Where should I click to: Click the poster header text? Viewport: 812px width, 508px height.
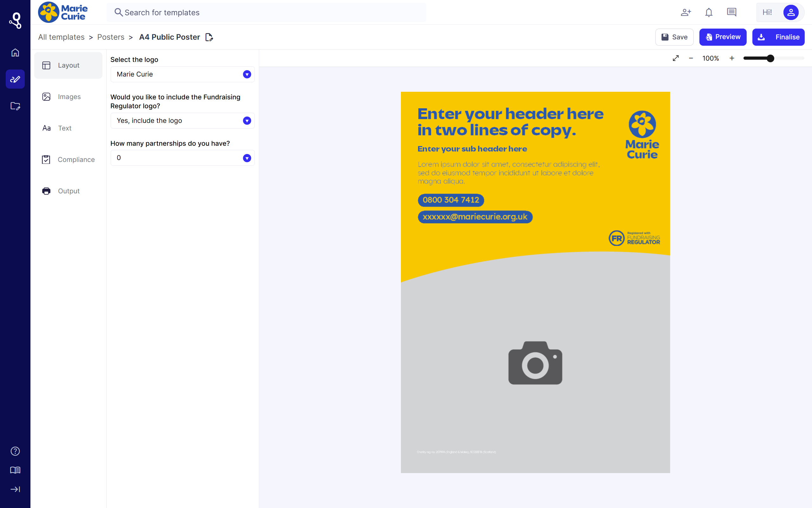[x=510, y=122]
